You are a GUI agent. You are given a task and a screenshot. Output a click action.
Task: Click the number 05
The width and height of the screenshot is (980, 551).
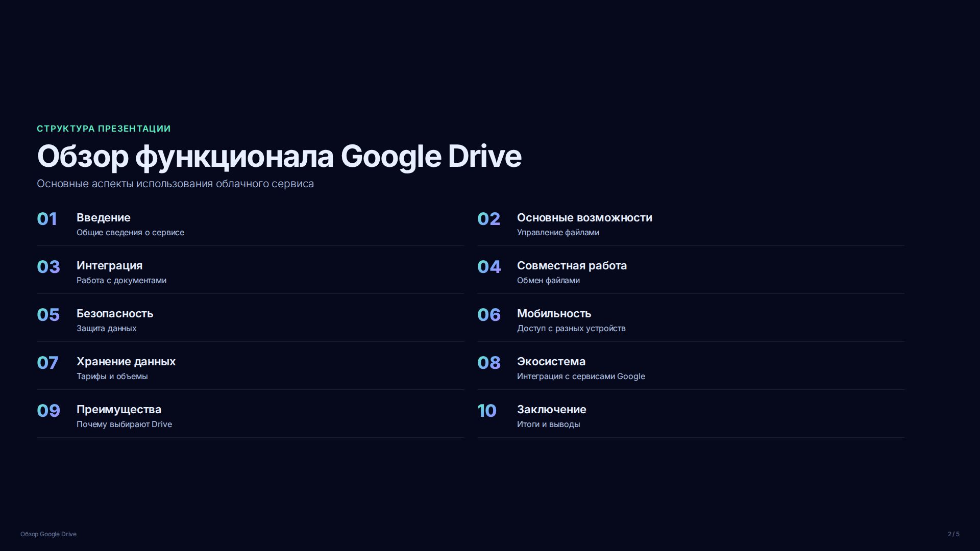click(48, 315)
